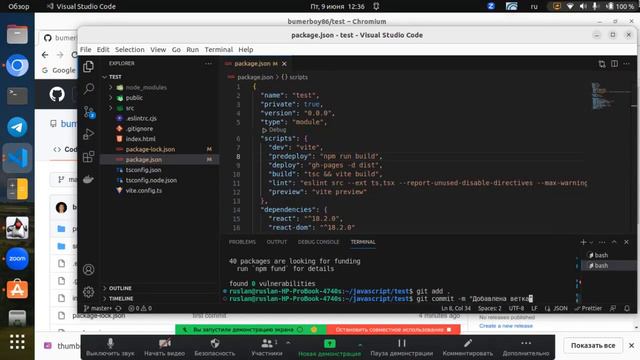Close the terminal panel
The height and width of the screenshot is (360, 640).
[627, 242]
